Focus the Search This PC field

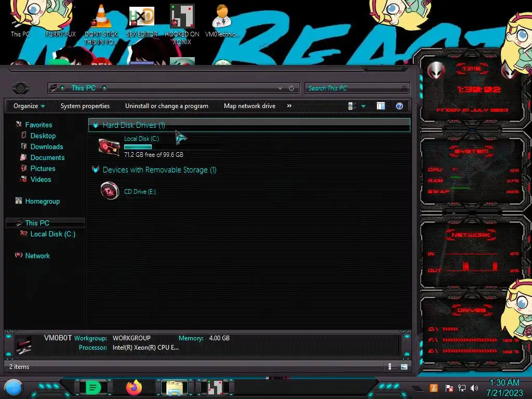pos(357,88)
